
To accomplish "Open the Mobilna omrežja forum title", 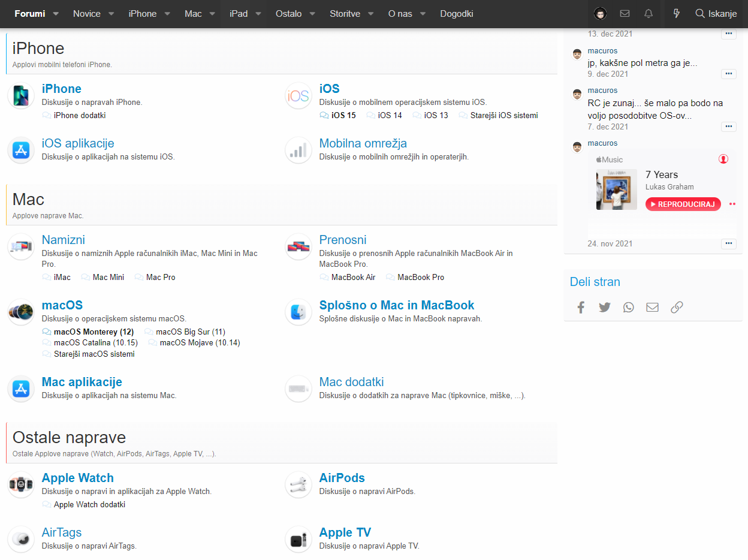I will click(x=363, y=143).
